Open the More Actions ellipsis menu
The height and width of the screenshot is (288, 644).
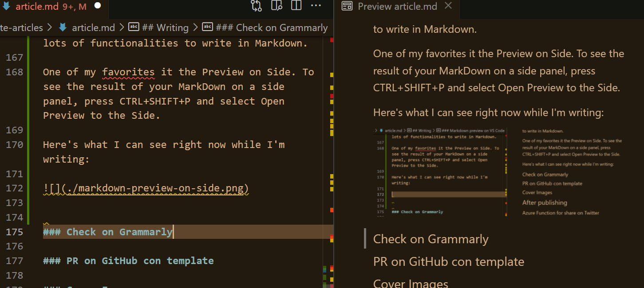[x=316, y=6]
